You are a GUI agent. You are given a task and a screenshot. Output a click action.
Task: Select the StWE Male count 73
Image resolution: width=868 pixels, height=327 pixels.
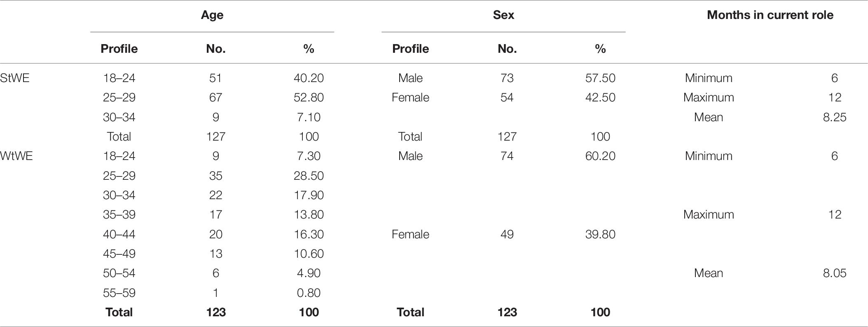coord(507,78)
